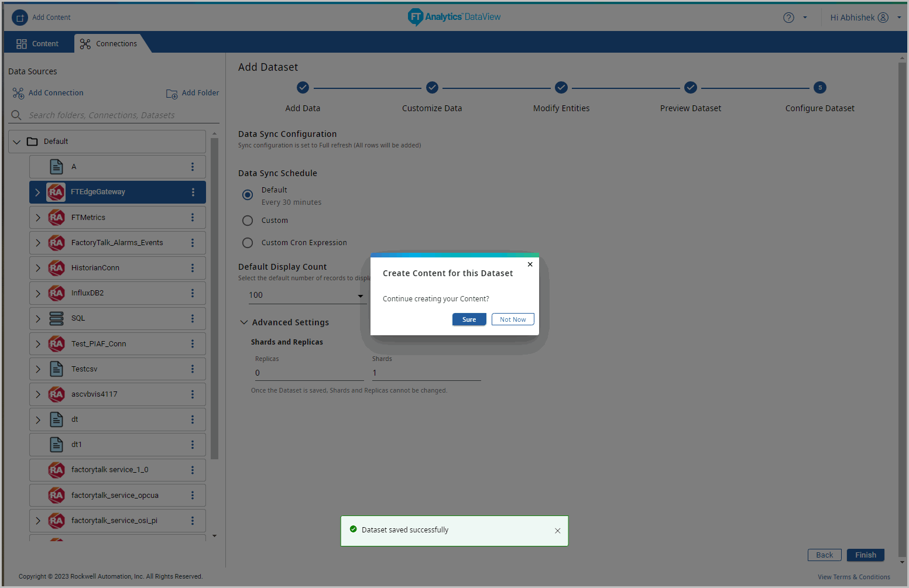Collapse the Advanced Settings section
Viewport: 909px width, 588px height.
[x=244, y=322]
